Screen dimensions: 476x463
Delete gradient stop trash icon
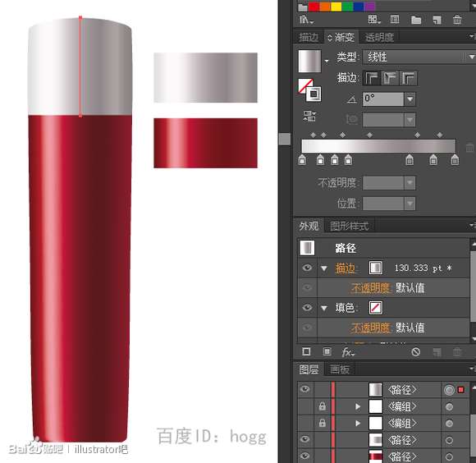click(x=469, y=148)
